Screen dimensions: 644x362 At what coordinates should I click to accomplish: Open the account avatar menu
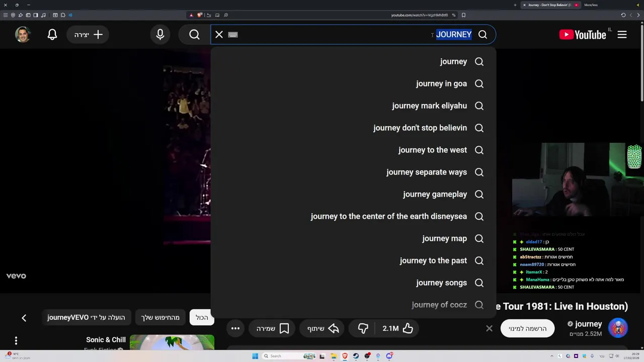click(x=23, y=34)
